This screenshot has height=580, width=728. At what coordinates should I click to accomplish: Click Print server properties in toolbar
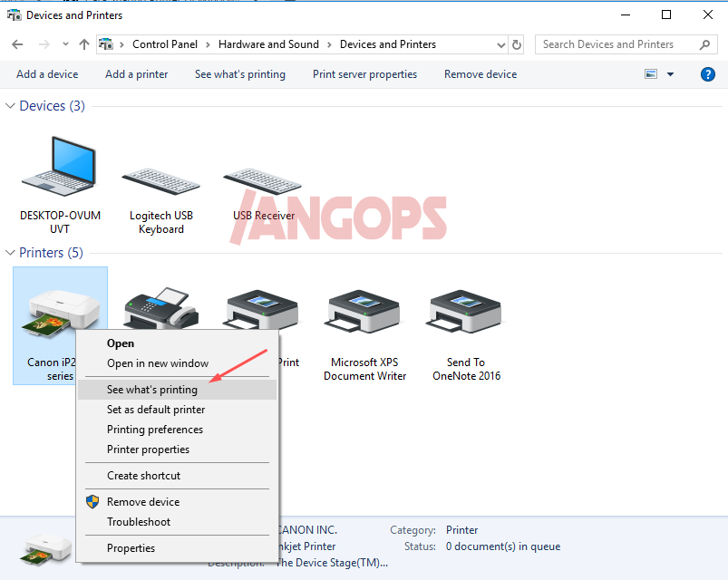[365, 74]
